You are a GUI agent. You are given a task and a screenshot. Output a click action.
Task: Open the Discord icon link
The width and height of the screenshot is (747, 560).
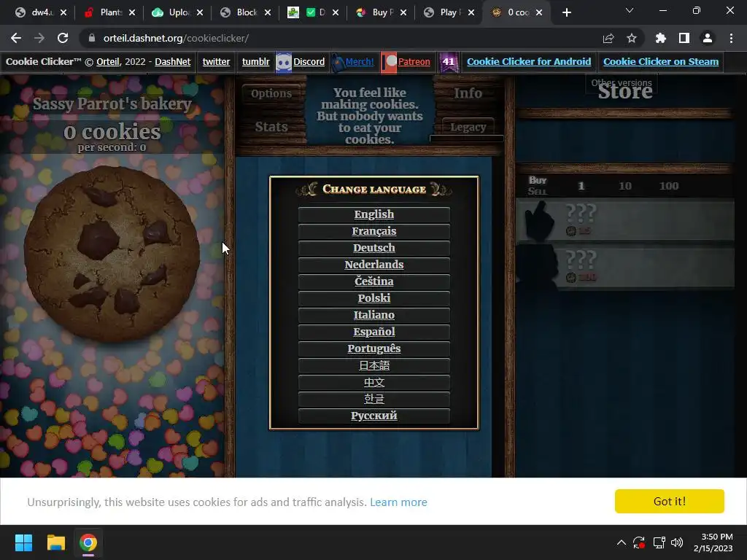284,62
